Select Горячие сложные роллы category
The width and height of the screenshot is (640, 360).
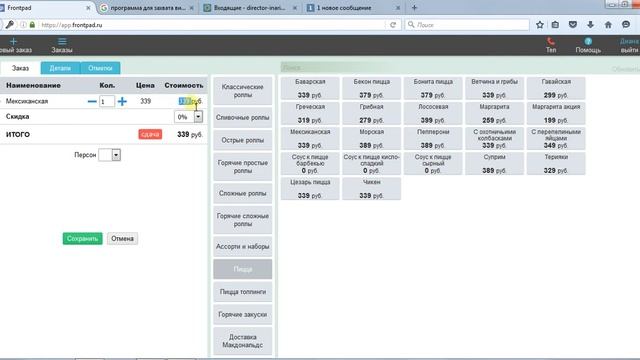pos(242,220)
